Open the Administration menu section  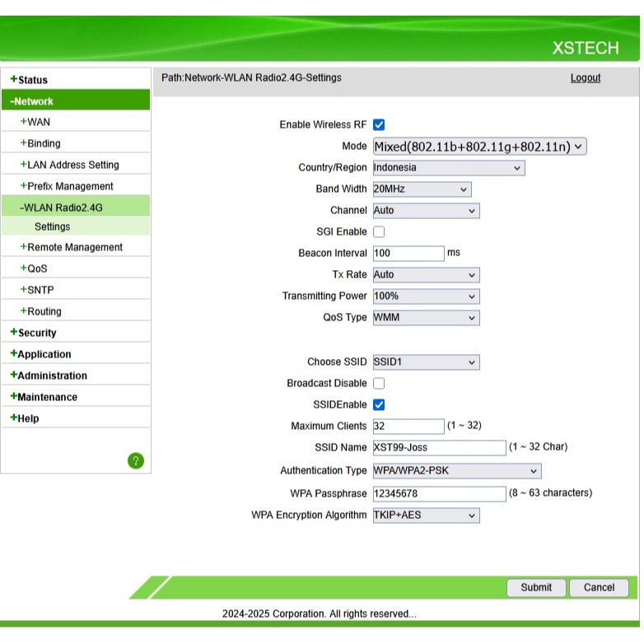tap(52, 376)
